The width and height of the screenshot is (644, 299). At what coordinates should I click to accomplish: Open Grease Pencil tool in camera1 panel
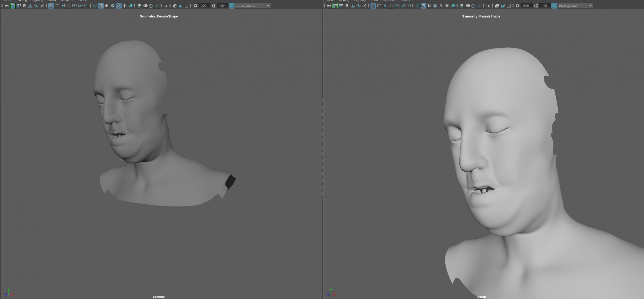pyautogui.click(x=42, y=6)
